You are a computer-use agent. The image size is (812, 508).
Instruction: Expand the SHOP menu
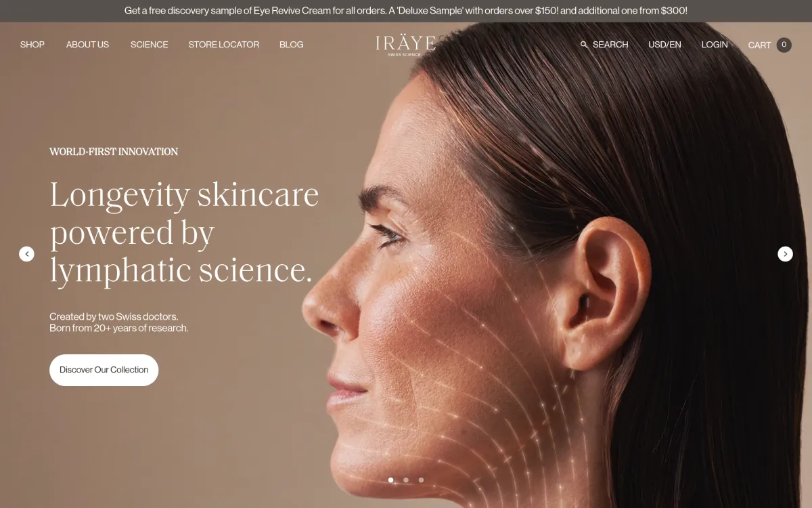point(32,45)
